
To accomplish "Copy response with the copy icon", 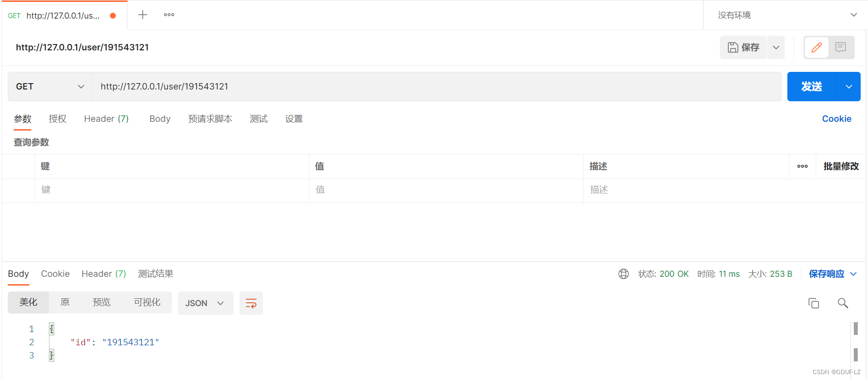I will point(814,303).
